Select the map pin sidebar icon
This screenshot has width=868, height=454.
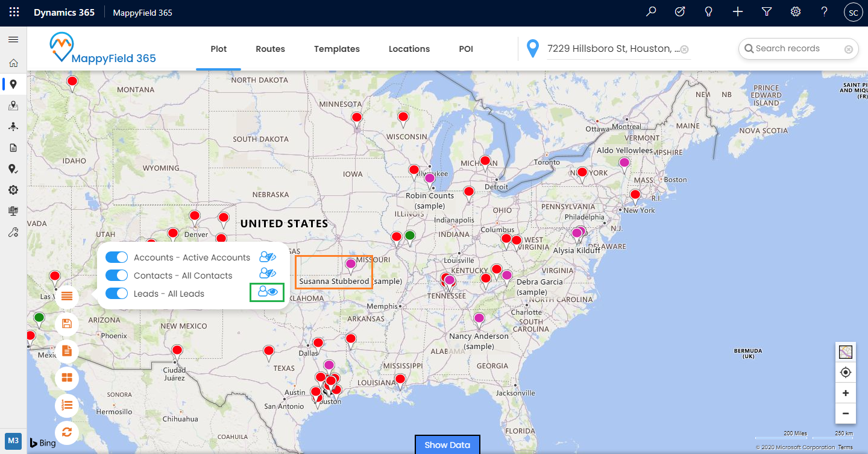pyautogui.click(x=13, y=84)
